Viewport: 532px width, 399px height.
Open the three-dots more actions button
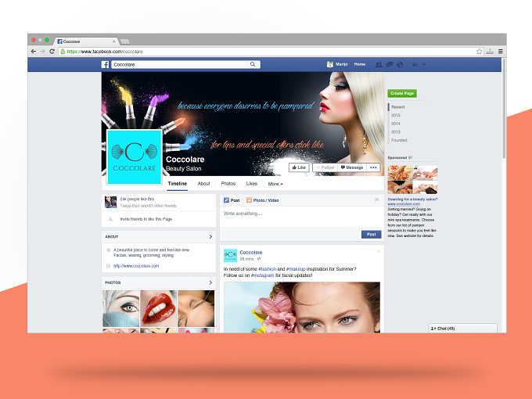(373, 167)
